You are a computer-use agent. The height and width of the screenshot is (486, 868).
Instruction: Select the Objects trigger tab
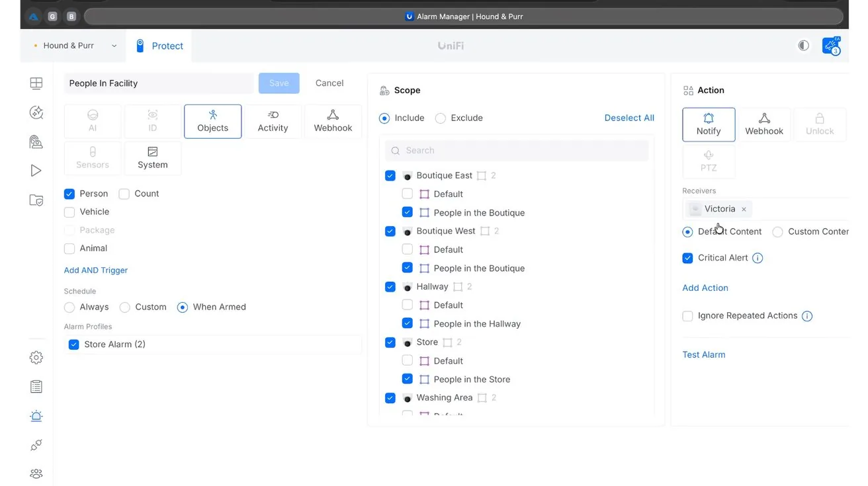tap(213, 122)
